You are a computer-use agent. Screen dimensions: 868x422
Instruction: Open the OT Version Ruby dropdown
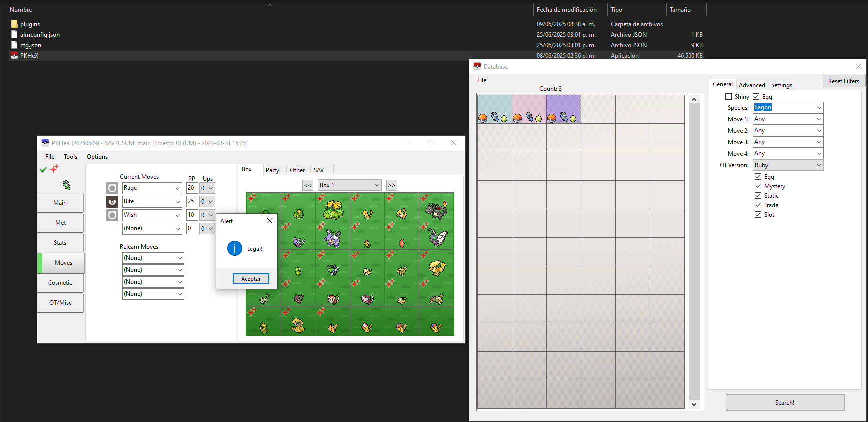tap(788, 165)
